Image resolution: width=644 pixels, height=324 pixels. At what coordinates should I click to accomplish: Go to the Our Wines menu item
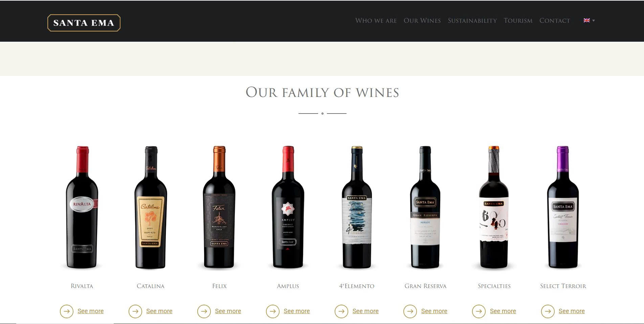coord(422,21)
